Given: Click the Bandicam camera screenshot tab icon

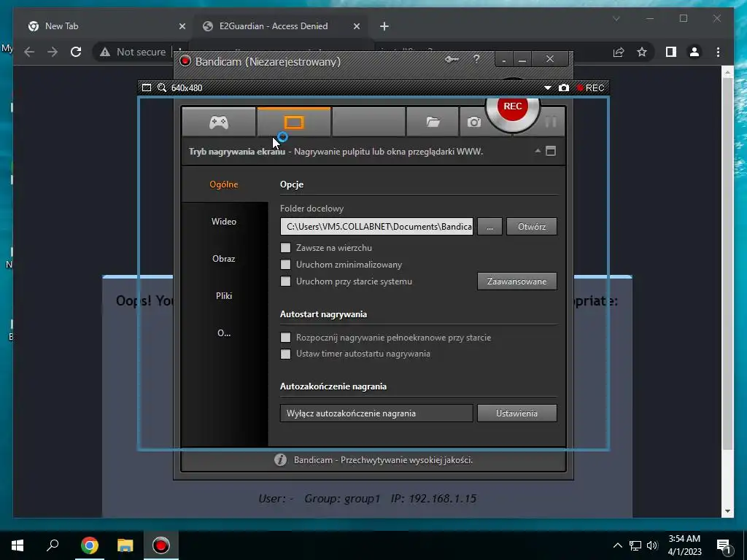Looking at the screenshot, I should (x=473, y=122).
